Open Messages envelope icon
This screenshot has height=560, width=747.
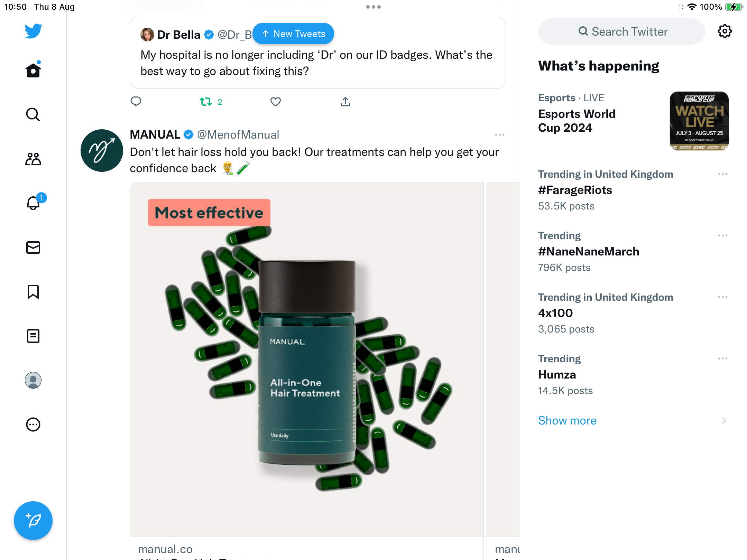[x=33, y=248]
